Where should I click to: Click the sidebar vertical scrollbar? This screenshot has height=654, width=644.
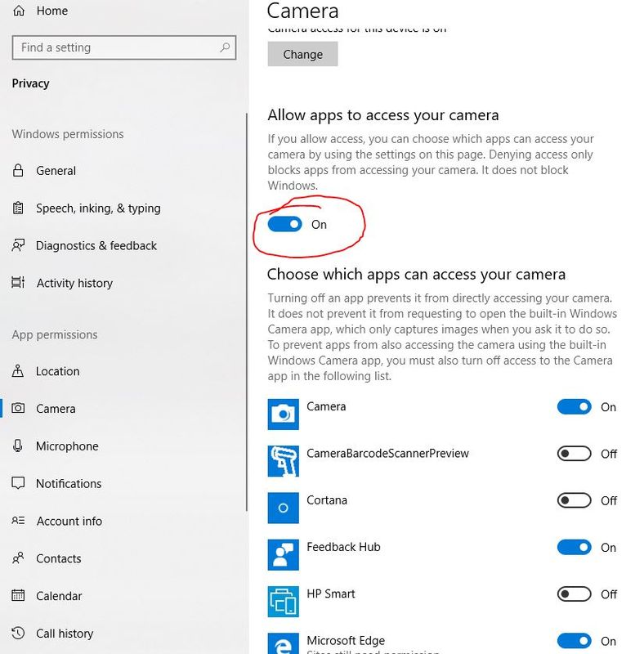coord(247,312)
